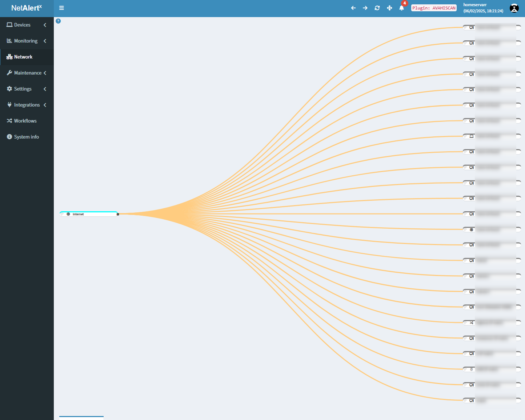
Task: Click the globe icon on the Internet node
Action: tap(68, 214)
